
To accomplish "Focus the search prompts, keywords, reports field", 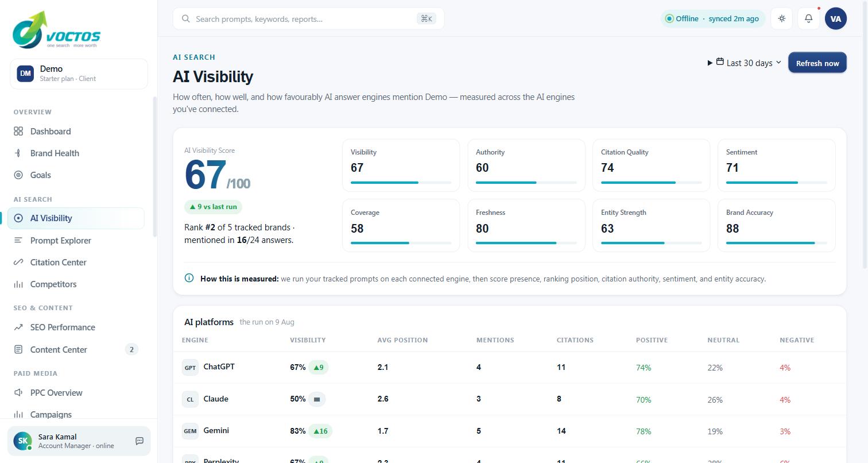I will (308, 19).
